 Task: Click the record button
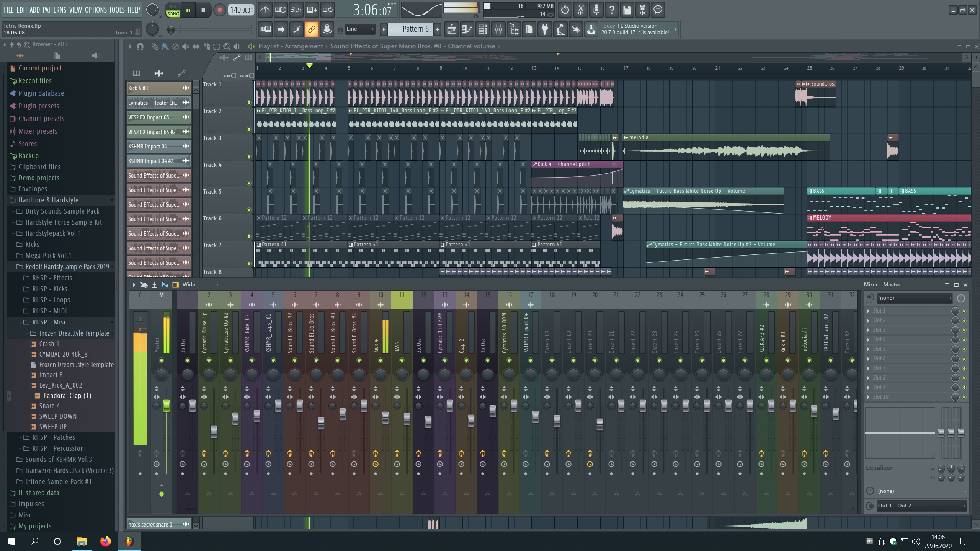click(219, 10)
